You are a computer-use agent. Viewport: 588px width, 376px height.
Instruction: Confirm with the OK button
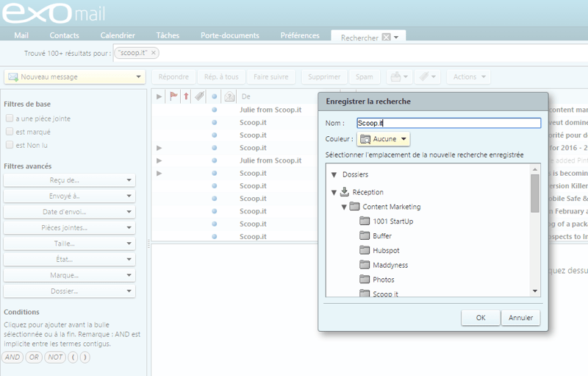pyautogui.click(x=481, y=317)
